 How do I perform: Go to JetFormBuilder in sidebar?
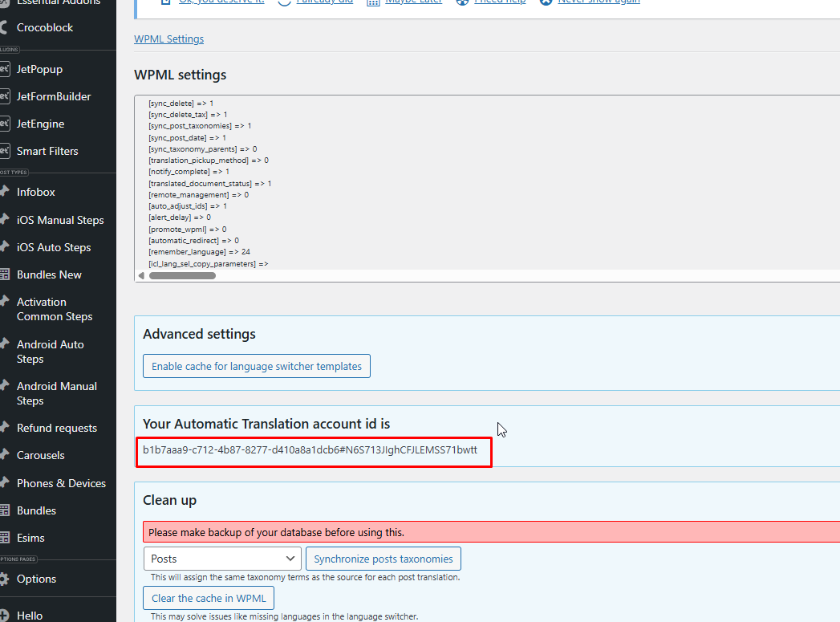(54, 96)
